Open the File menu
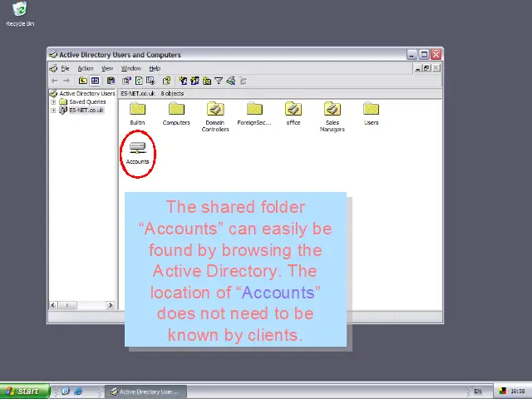The image size is (532, 399). point(65,68)
